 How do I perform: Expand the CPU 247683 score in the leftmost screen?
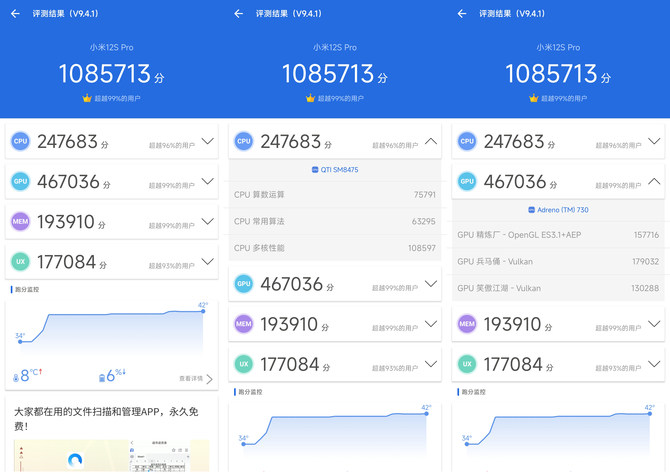tap(207, 142)
